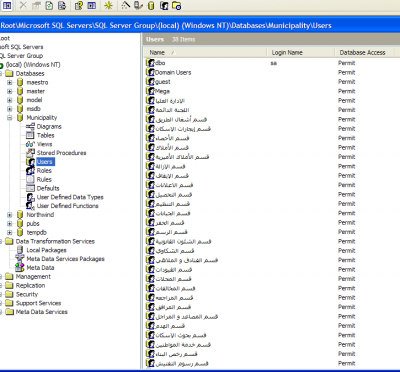Click the Rules node icon

coord(30,179)
